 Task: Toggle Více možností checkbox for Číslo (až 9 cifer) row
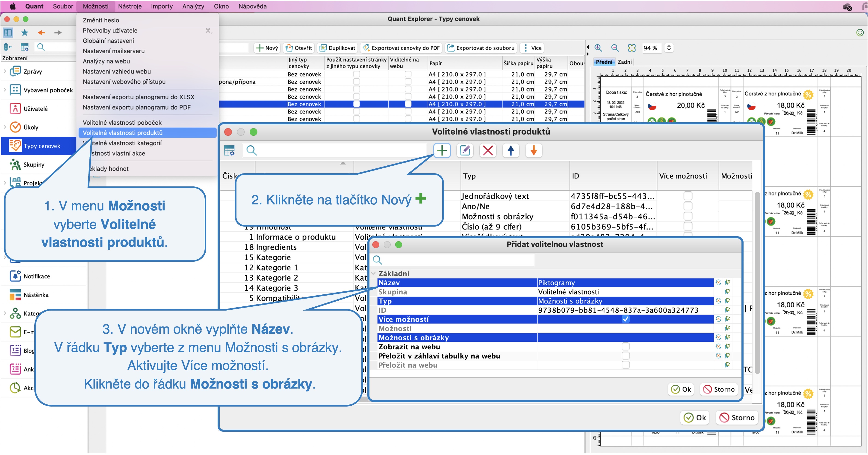688,226
